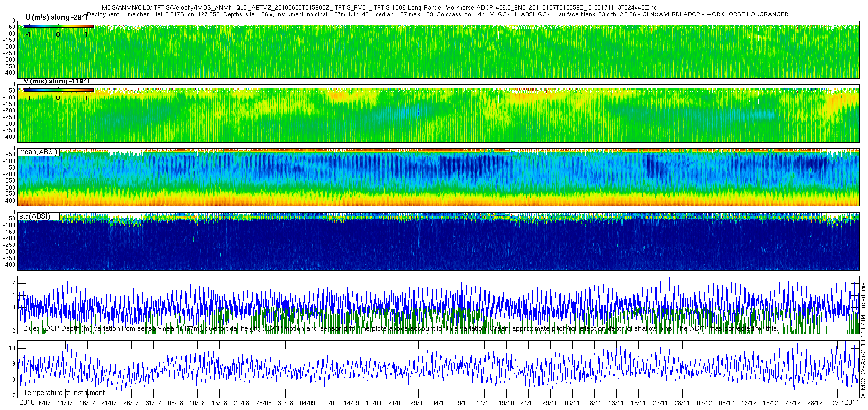Viewport: 868px width, 410px height.
Task: Click the 21/07 date tick
Action: click(109, 403)
